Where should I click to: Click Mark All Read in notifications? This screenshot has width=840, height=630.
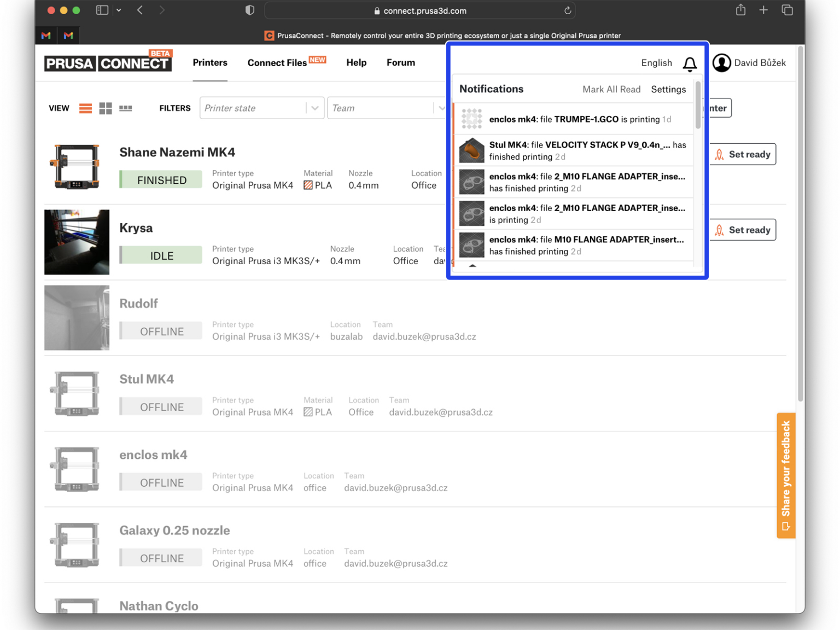point(611,89)
